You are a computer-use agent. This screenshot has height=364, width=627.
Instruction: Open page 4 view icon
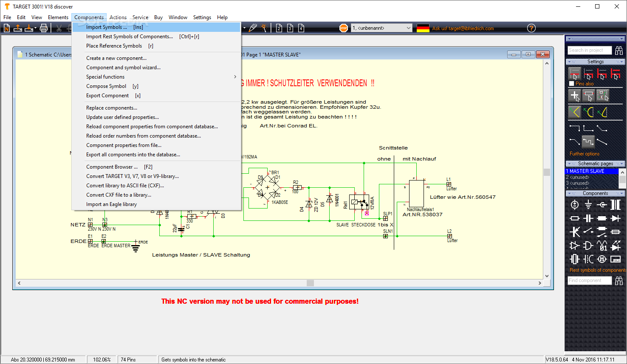coord(301,28)
